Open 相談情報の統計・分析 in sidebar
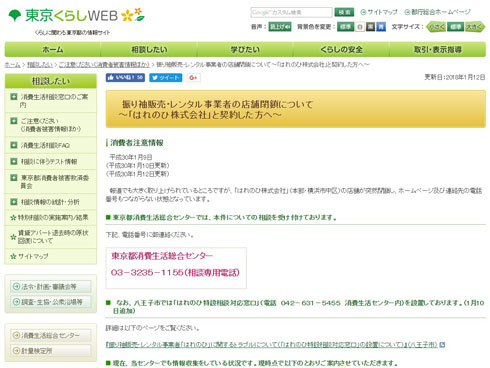 (51, 202)
